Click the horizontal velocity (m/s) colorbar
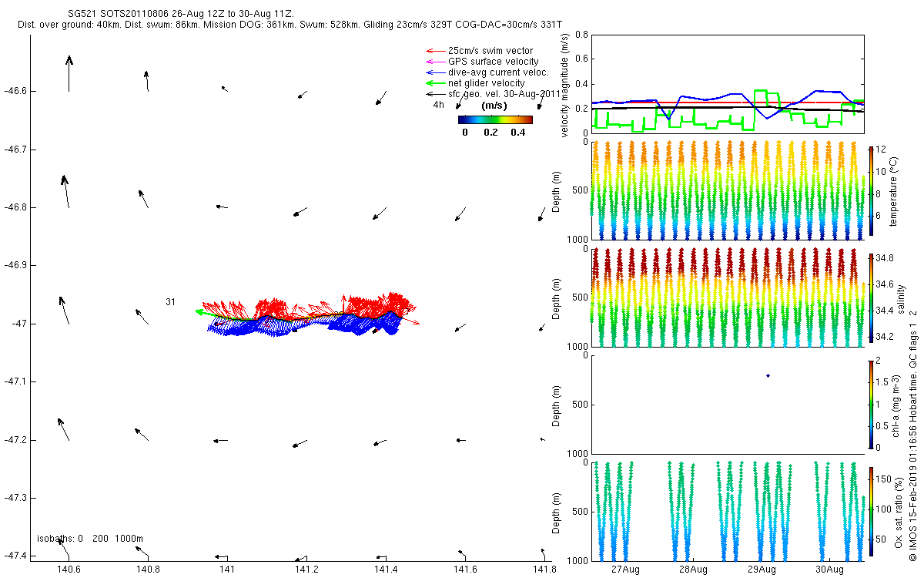This screenshot has height=578, width=924. coord(495,119)
